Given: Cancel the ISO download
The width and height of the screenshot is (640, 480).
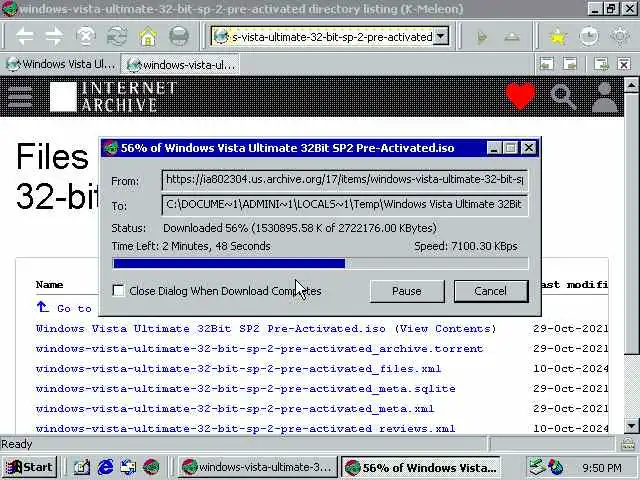Looking at the screenshot, I should [491, 291].
